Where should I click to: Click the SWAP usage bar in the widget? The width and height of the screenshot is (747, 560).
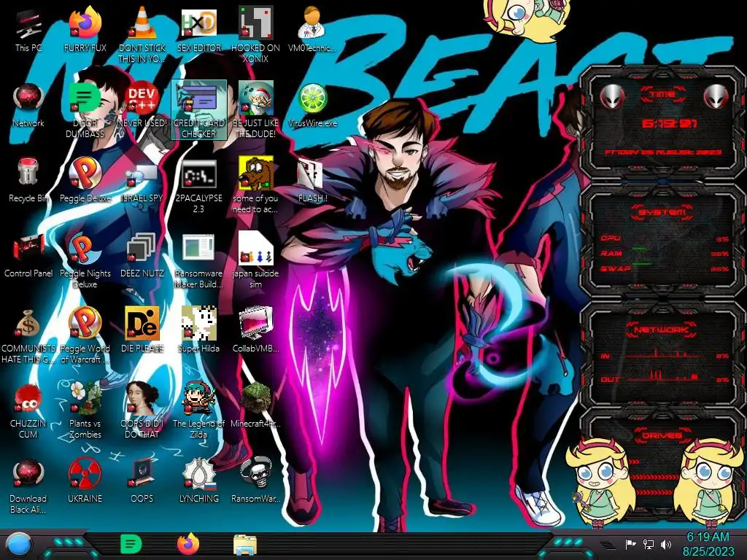(665, 268)
